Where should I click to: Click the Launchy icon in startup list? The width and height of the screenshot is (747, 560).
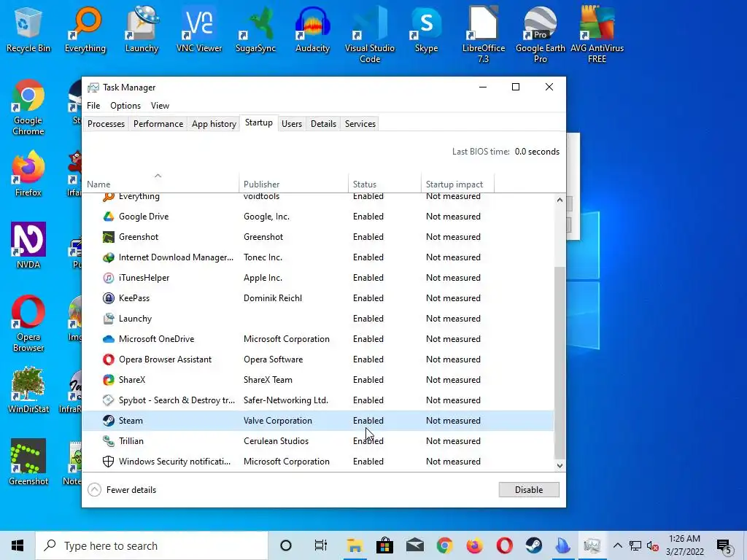click(109, 319)
